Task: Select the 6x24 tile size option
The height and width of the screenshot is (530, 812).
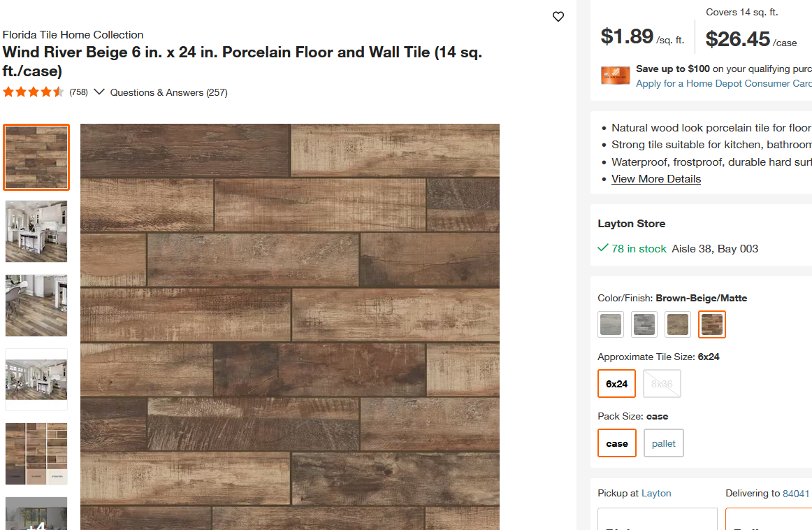Action: 617,384
